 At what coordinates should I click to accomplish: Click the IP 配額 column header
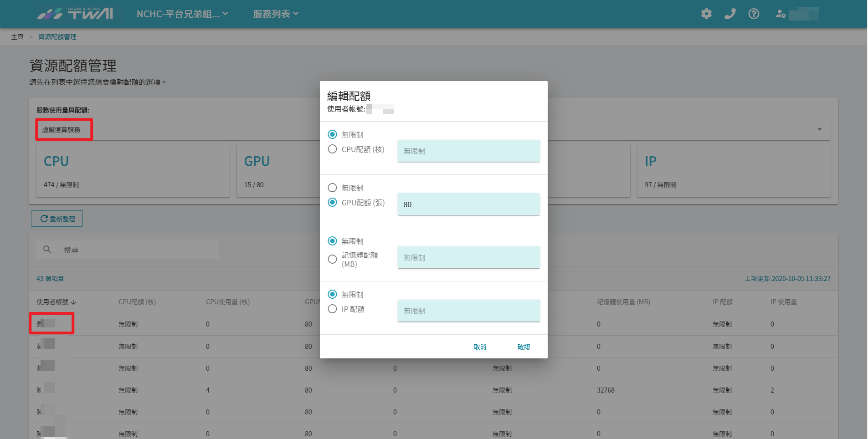coord(723,302)
